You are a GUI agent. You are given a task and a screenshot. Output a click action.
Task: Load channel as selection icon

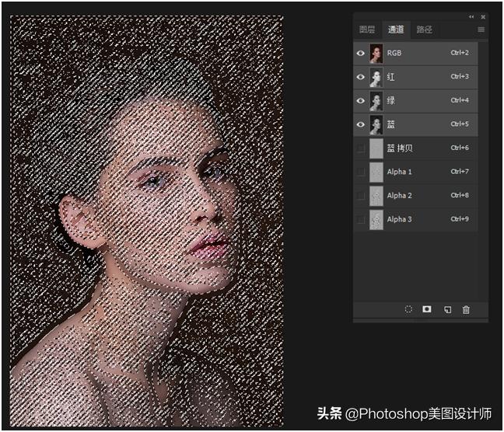click(408, 309)
